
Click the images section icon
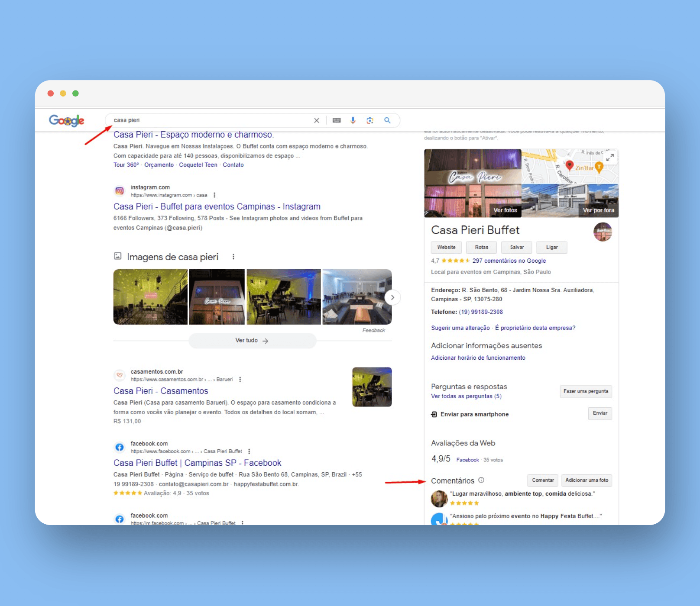[x=117, y=256]
